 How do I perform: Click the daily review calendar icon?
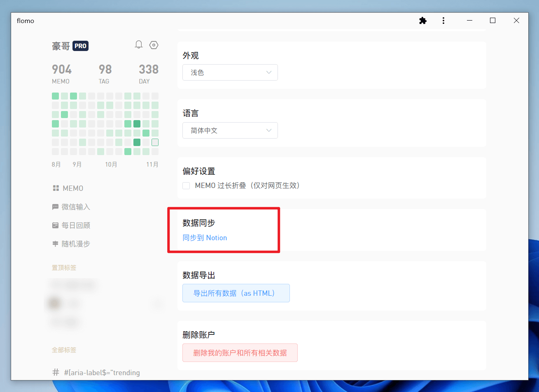tap(56, 225)
